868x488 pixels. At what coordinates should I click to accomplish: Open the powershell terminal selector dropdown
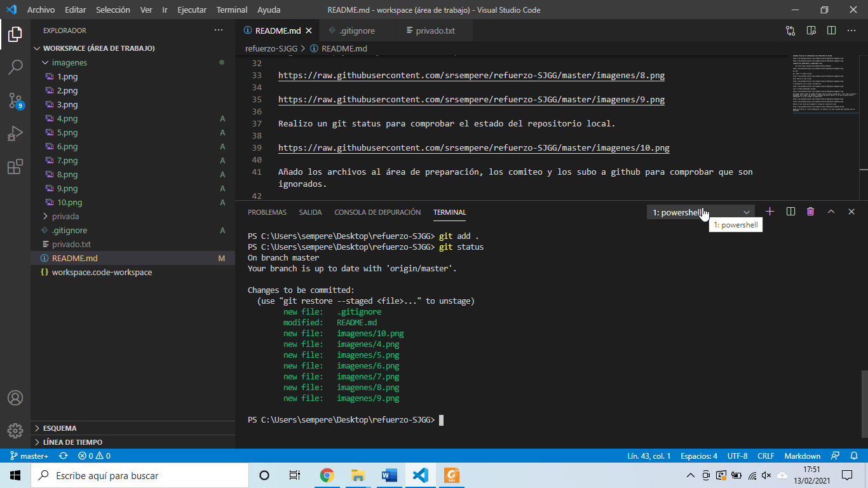(x=701, y=212)
